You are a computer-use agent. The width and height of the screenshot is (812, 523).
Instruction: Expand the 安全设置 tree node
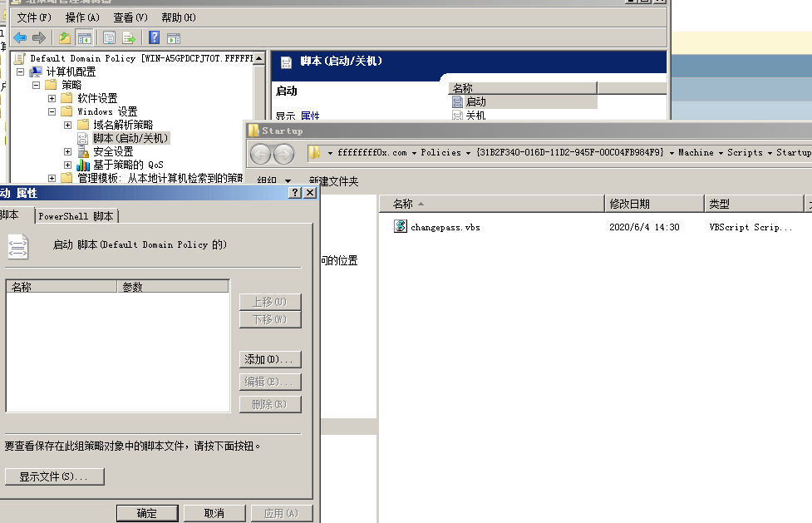tap(68, 151)
